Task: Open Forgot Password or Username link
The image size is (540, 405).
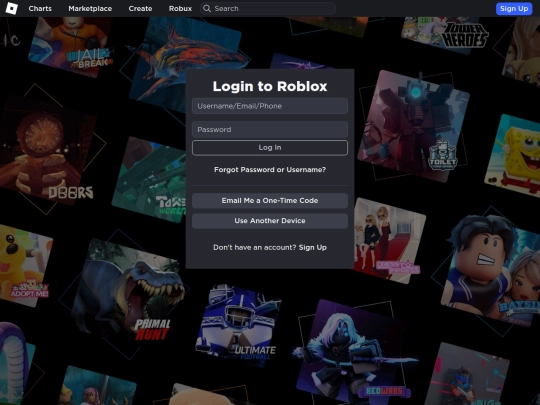Action: click(270, 169)
